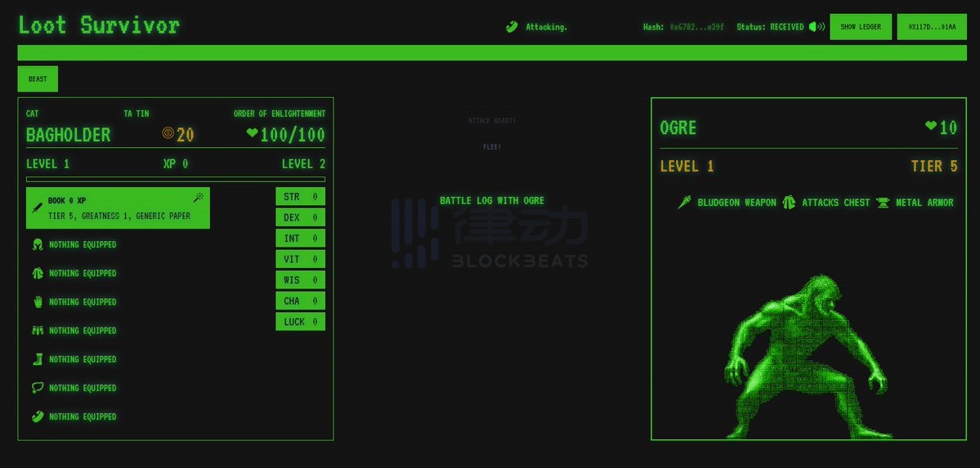Click the XP 0 value
This screenshot has height=468, width=980.
coord(176,163)
